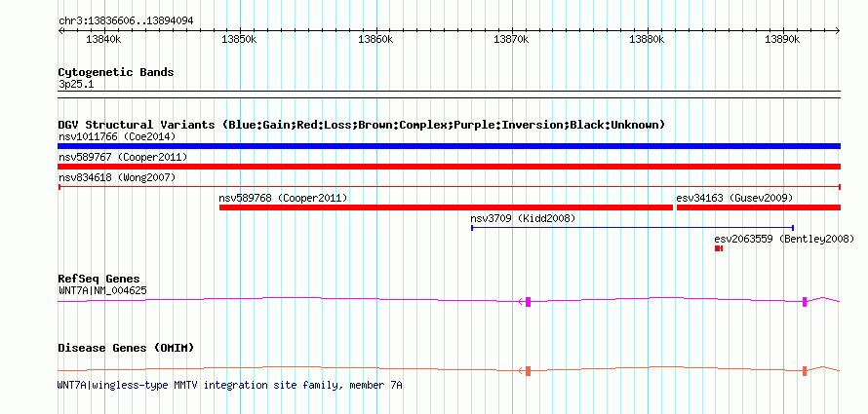Click the thin blue nsv3709 variant line
This screenshot has width=868, height=414.
[x=632, y=228]
